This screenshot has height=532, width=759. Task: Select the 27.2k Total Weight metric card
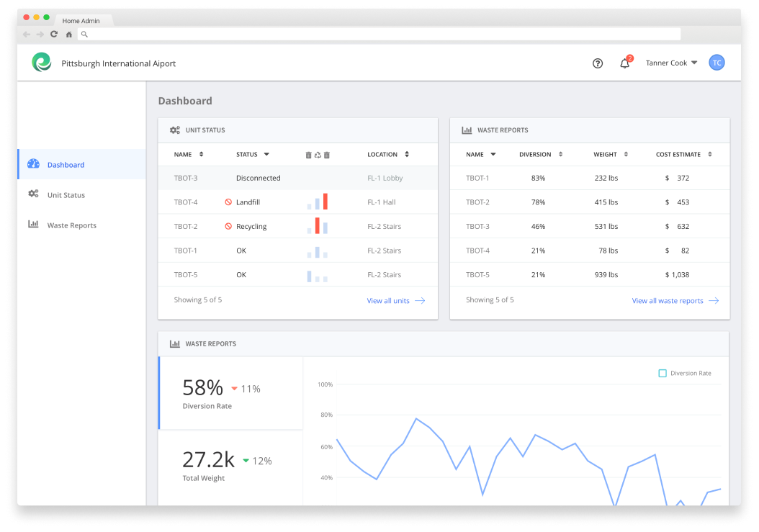[231, 468]
